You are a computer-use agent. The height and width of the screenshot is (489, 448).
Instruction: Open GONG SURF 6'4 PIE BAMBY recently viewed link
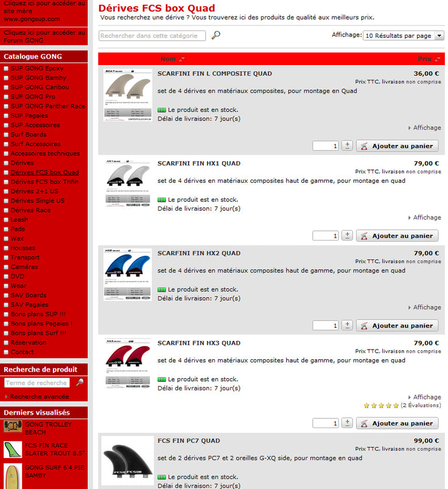54,471
